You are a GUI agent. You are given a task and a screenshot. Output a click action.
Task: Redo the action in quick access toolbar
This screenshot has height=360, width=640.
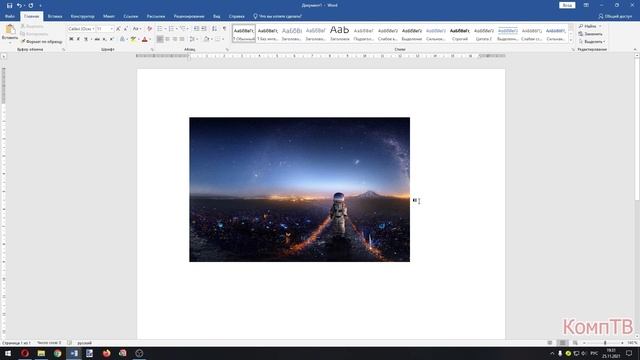31,5
